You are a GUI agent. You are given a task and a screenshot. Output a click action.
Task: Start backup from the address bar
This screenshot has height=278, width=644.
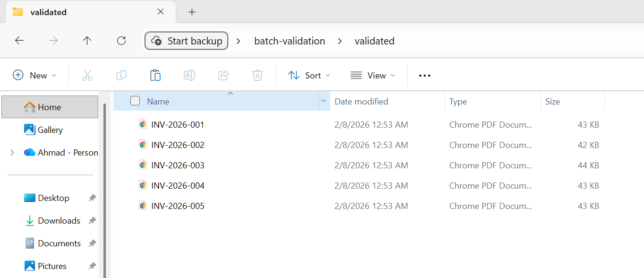[186, 41]
